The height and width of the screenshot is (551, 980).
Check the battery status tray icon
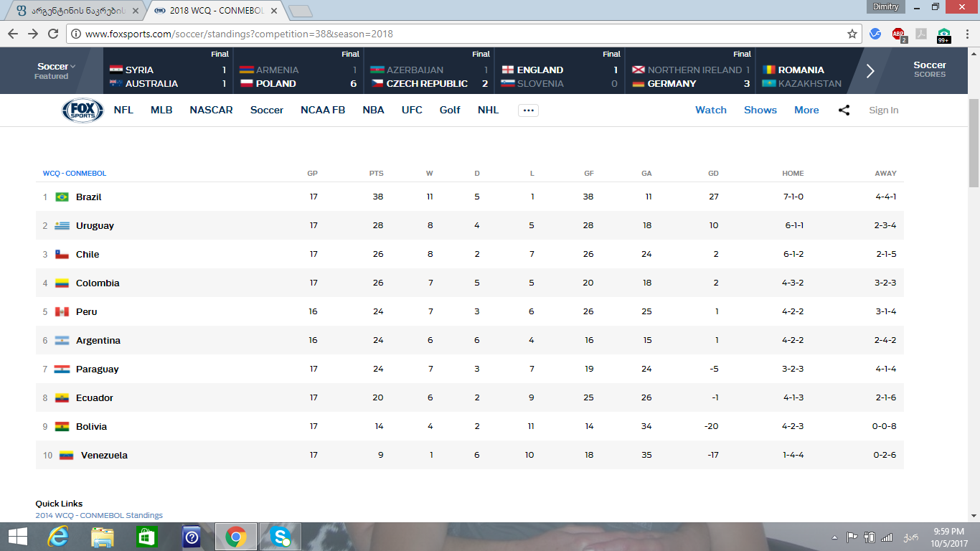(x=870, y=537)
